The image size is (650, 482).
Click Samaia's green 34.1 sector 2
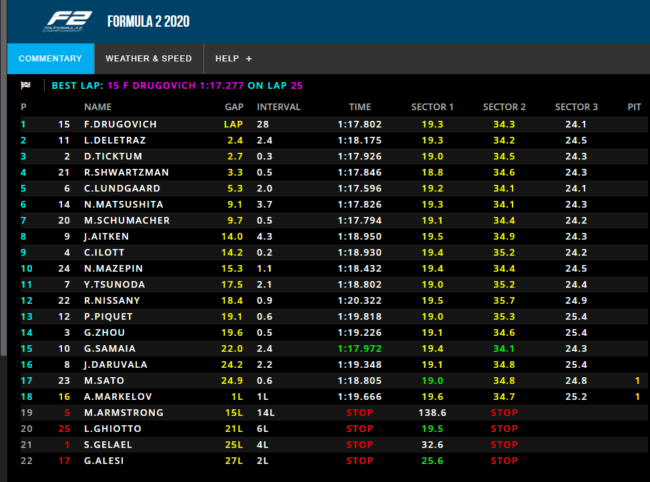(504, 349)
